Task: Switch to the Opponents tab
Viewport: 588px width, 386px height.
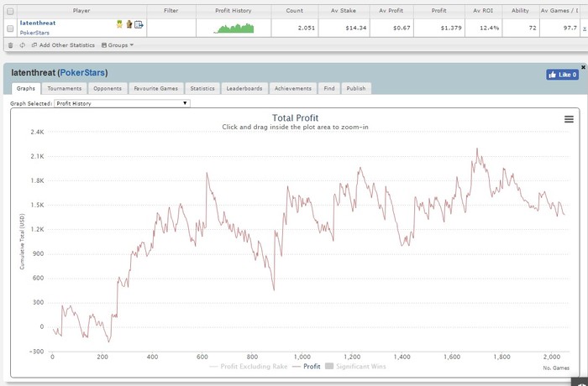Action: (108, 88)
